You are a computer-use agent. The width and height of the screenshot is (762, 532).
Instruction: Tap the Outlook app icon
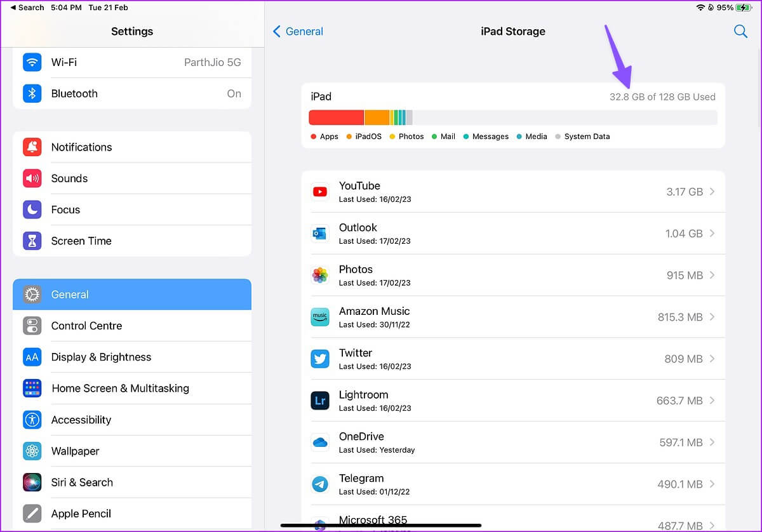pos(320,233)
